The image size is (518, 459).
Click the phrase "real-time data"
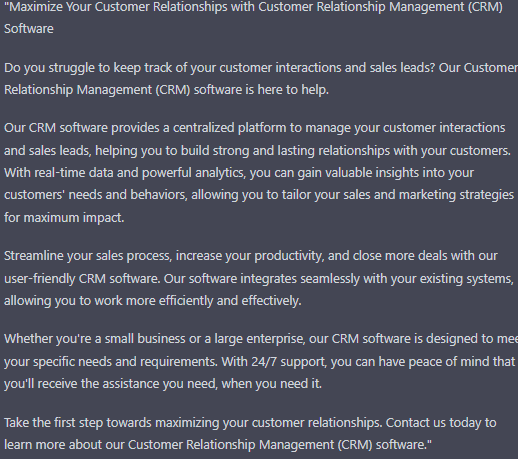click(x=74, y=173)
